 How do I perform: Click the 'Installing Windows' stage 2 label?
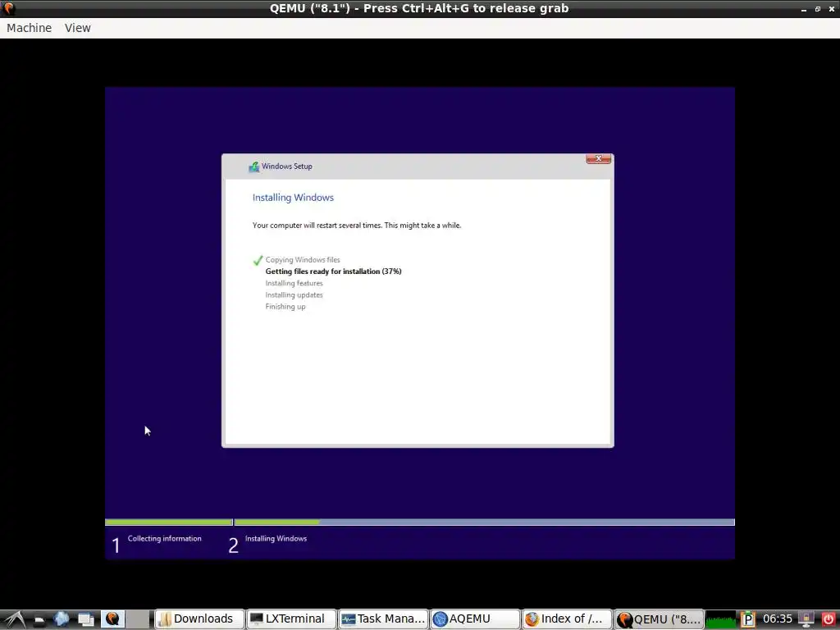pyautogui.click(x=276, y=539)
